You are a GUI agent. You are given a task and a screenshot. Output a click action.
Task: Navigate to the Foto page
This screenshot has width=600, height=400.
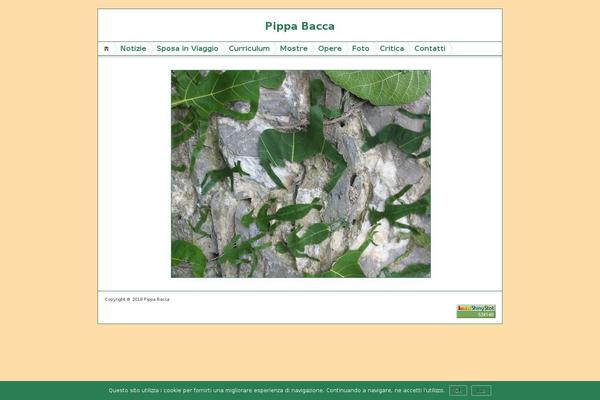pos(360,49)
